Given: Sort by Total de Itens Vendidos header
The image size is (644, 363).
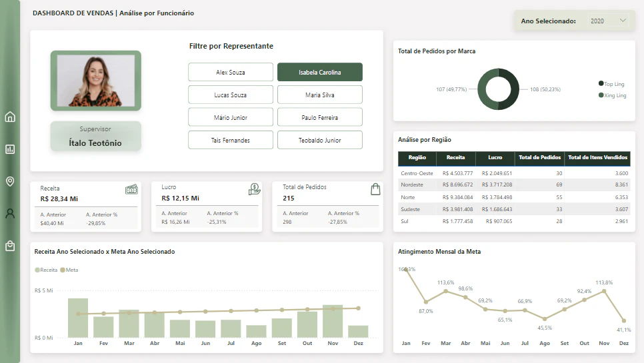Looking at the screenshot, I should [597, 157].
